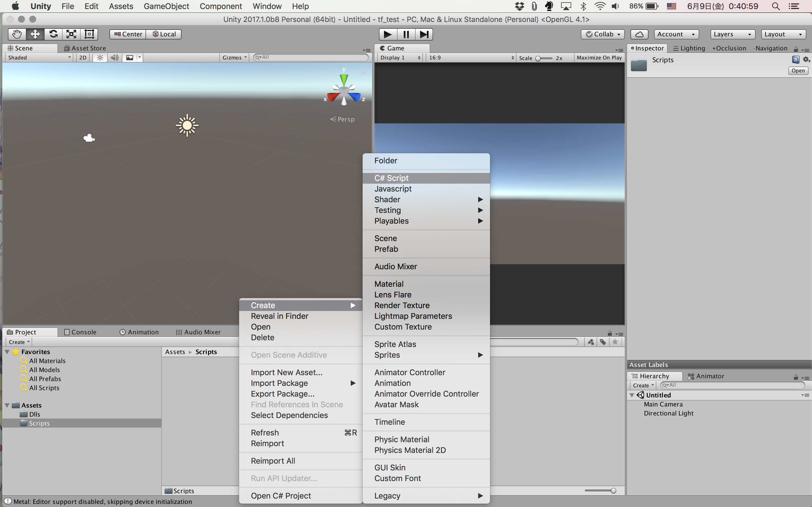Select the Scale tool
812x507 pixels.
pyautogui.click(x=71, y=34)
